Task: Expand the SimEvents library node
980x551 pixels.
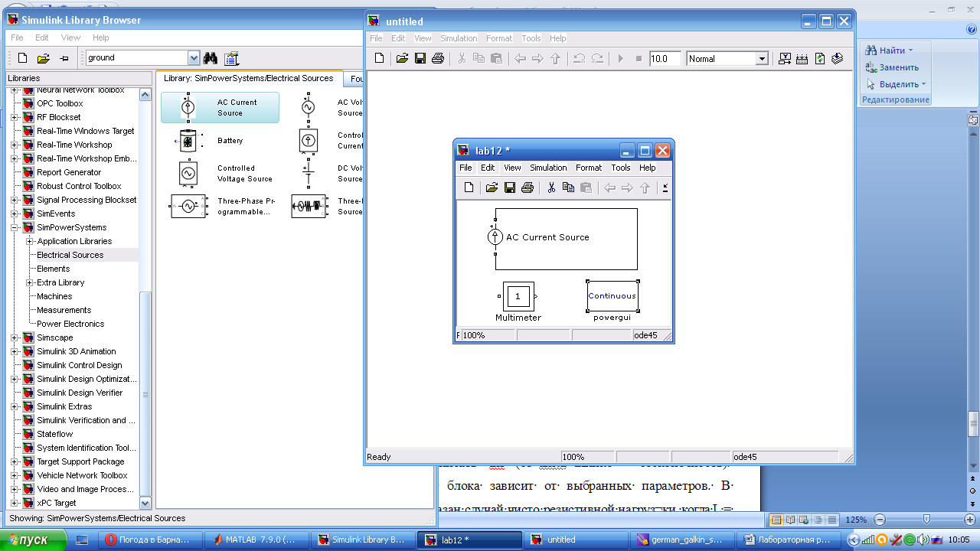Action: coord(15,214)
